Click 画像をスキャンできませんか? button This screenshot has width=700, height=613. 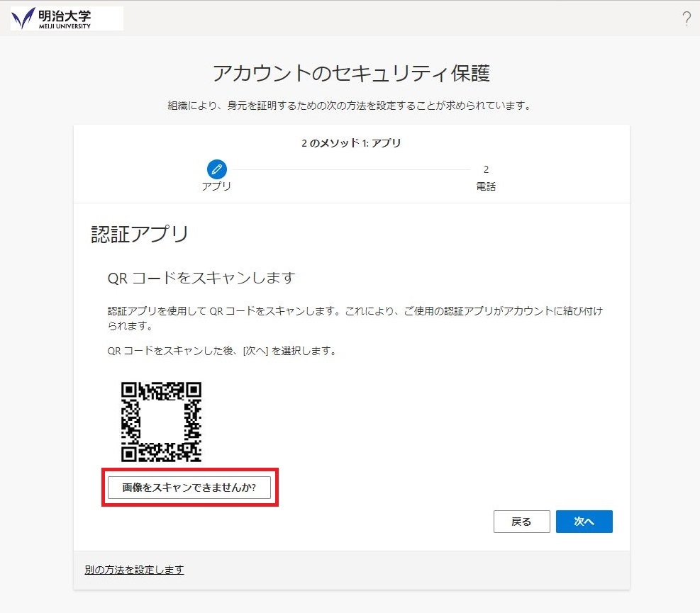[x=189, y=487]
